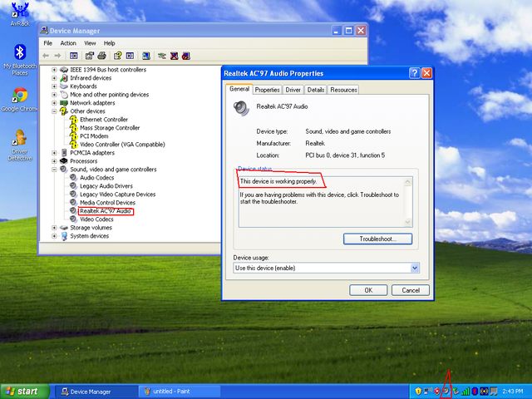Viewport: 532px width, 399px height.
Task: Click the Google Chrome desktop shortcut
Action: pos(19,100)
